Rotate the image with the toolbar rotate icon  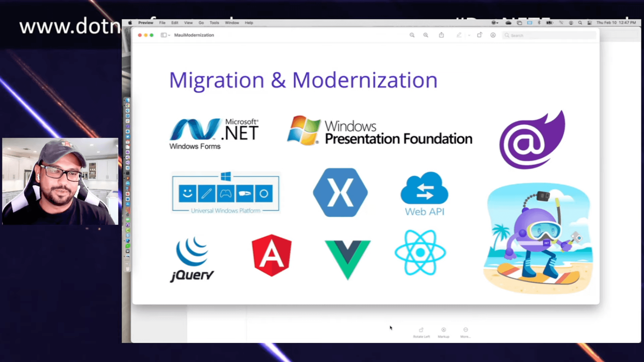(480, 35)
